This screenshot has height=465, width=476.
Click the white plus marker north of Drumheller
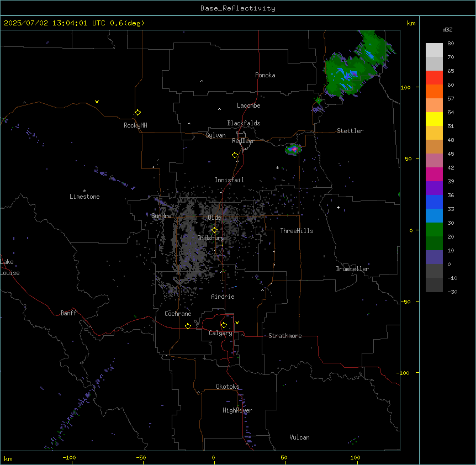(338, 207)
